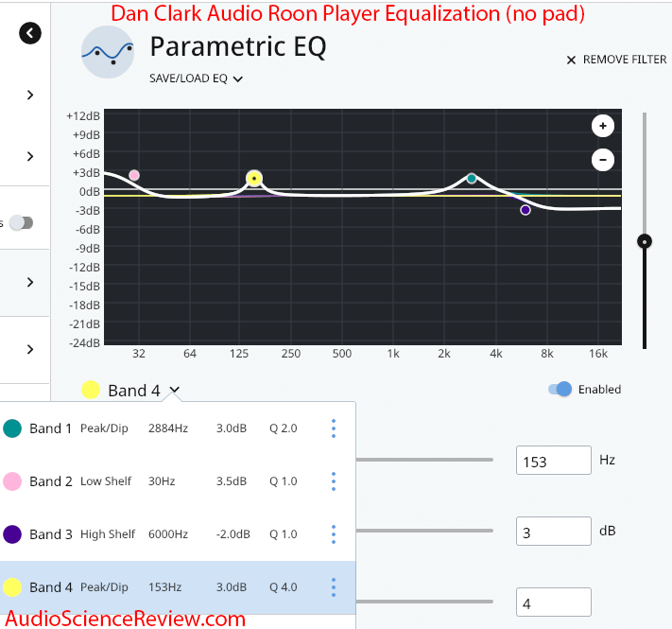Open Band 4 options three-dot menu
Viewport: 672px width, 629px height.
click(x=334, y=587)
